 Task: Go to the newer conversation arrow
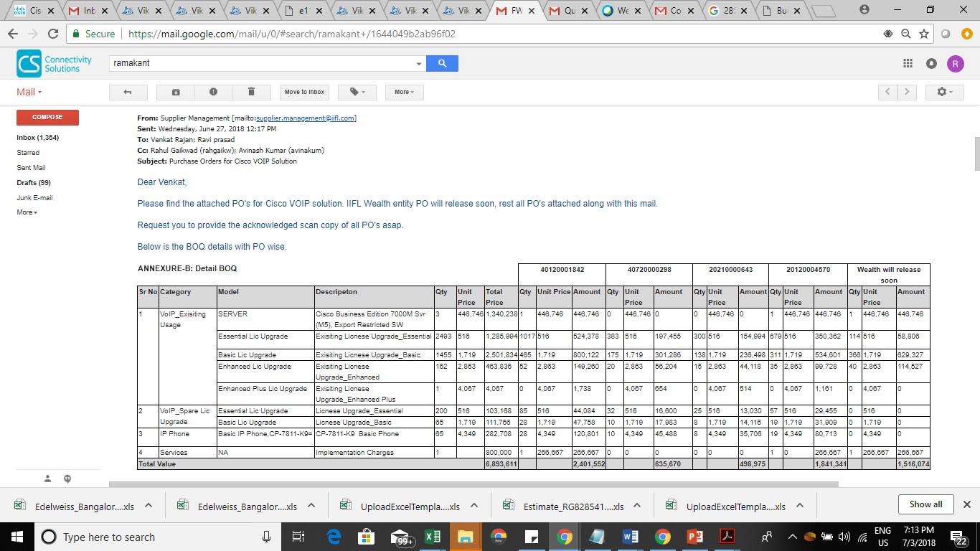[x=887, y=92]
